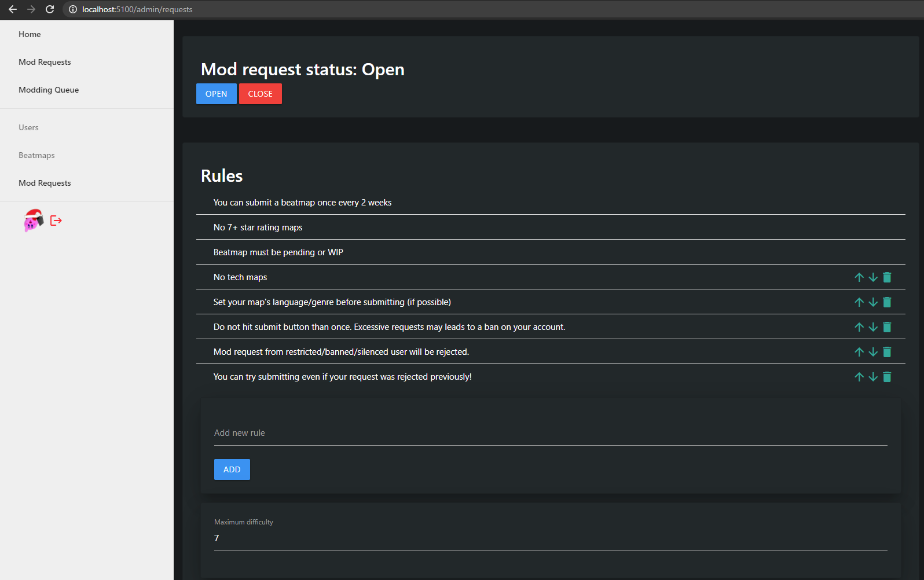Move 'Do not hit submit button' rule up

(x=859, y=327)
